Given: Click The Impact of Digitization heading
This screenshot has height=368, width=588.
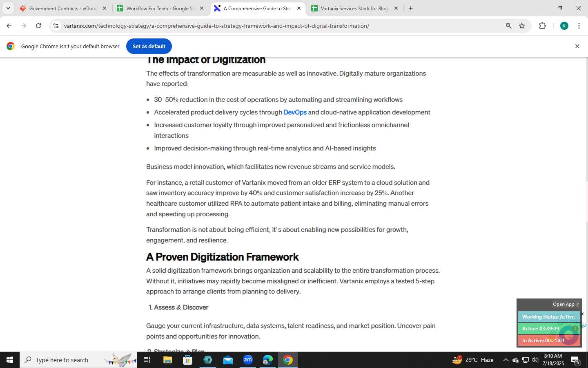Looking at the screenshot, I should 206,60.
